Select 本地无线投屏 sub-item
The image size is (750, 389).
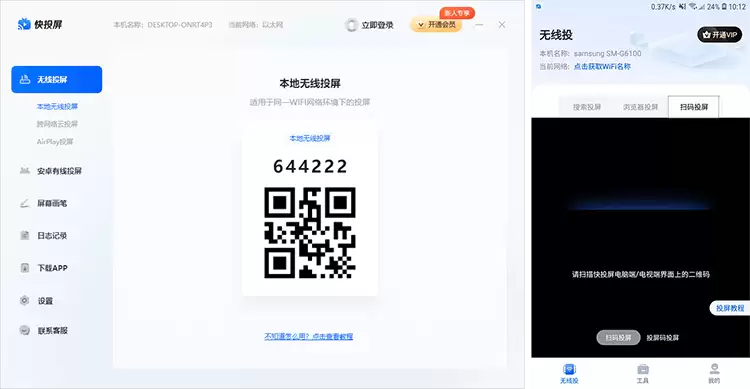pos(57,106)
